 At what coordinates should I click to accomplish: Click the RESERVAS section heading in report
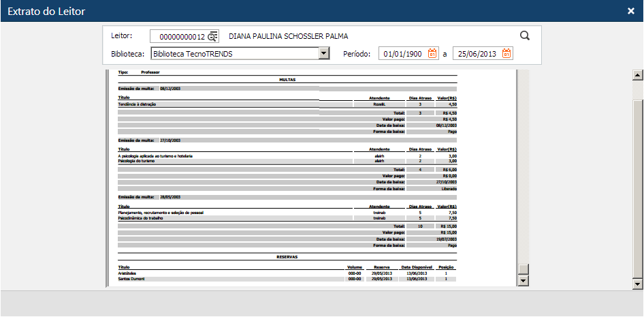(x=287, y=257)
